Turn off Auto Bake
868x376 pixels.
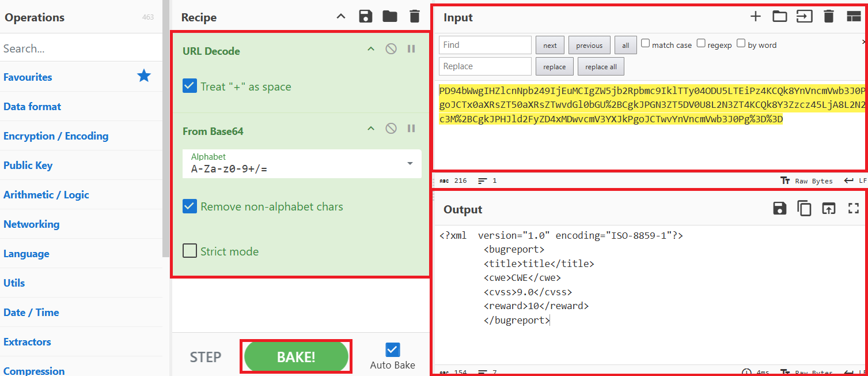click(x=392, y=350)
